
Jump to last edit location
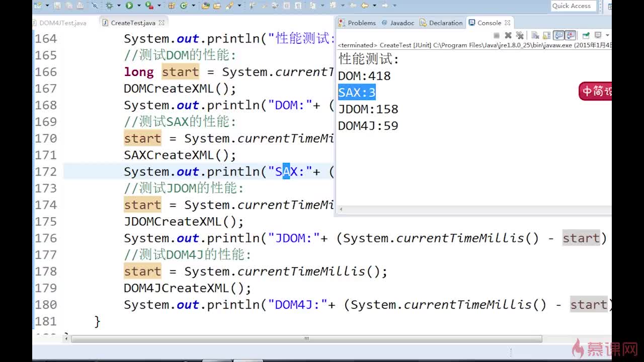pos(353,6)
